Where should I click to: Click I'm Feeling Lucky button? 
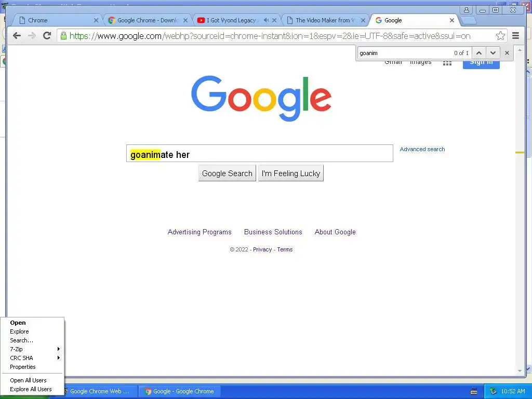[291, 174]
